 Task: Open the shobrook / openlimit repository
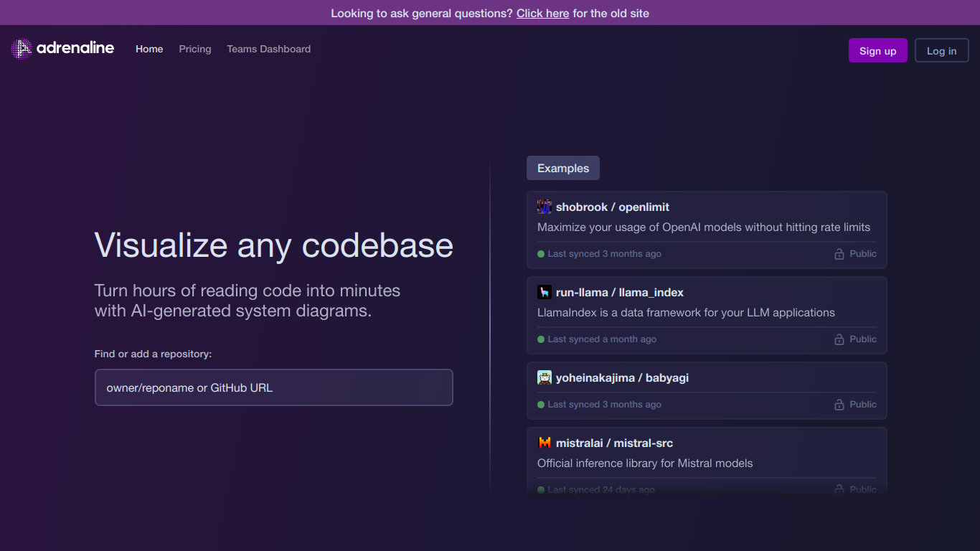[613, 207]
